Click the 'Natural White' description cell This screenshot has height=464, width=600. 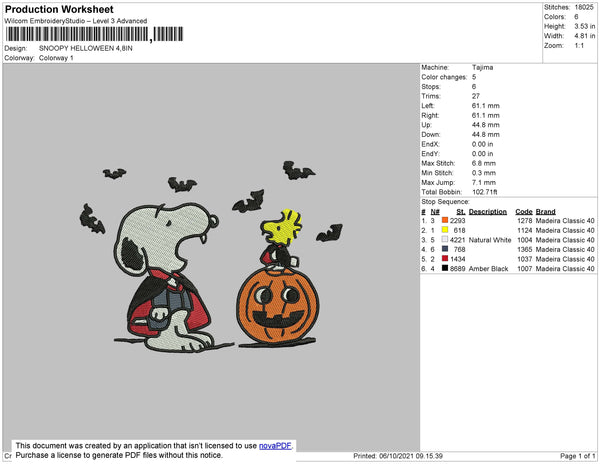click(490, 240)
